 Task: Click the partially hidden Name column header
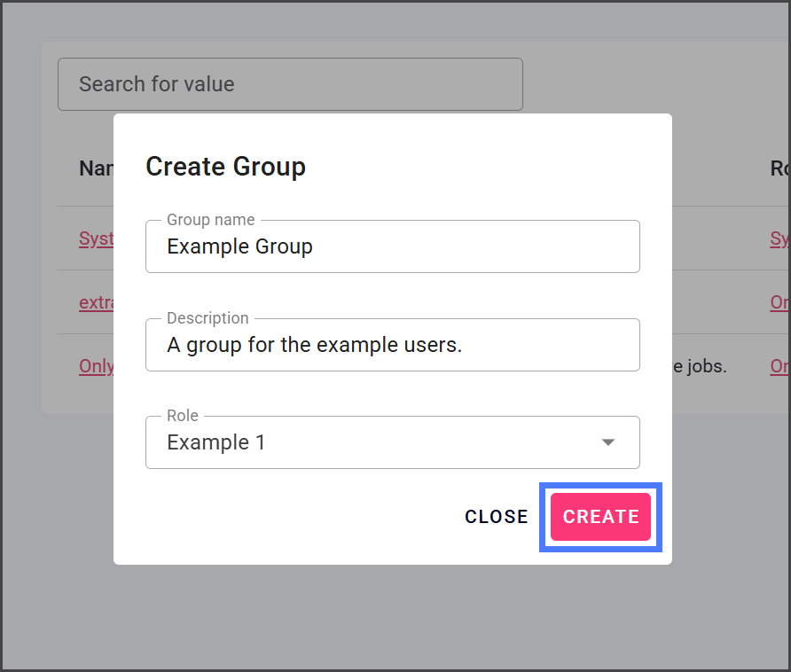click(96, 168)
